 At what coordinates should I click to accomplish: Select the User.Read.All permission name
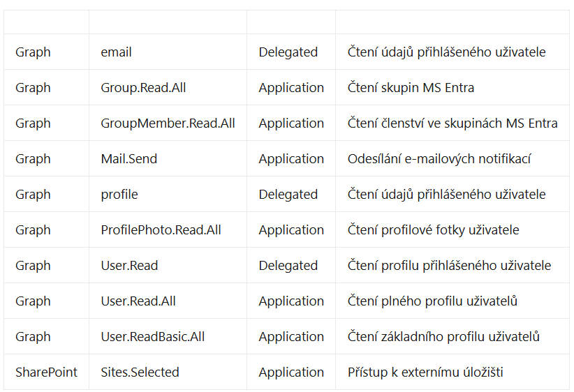[138, 301]
